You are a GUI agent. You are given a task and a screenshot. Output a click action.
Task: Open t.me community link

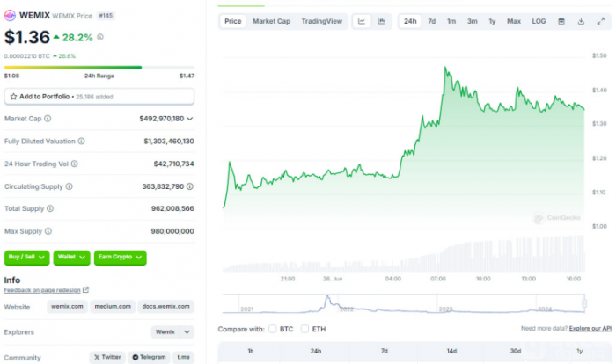[x=183, y=357]
